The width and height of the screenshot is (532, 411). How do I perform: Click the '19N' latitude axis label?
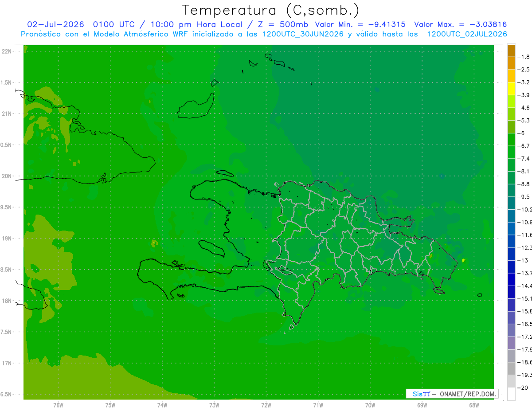[x=6, y=239]
